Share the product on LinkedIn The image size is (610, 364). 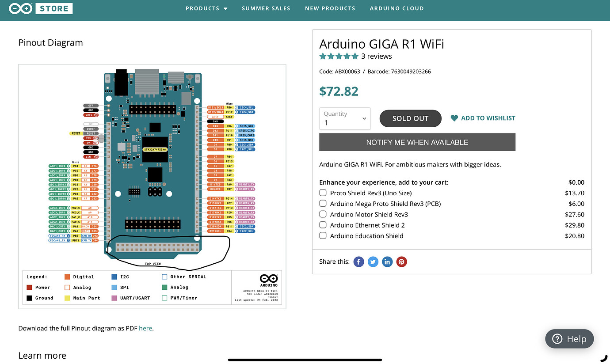(387, 262)
